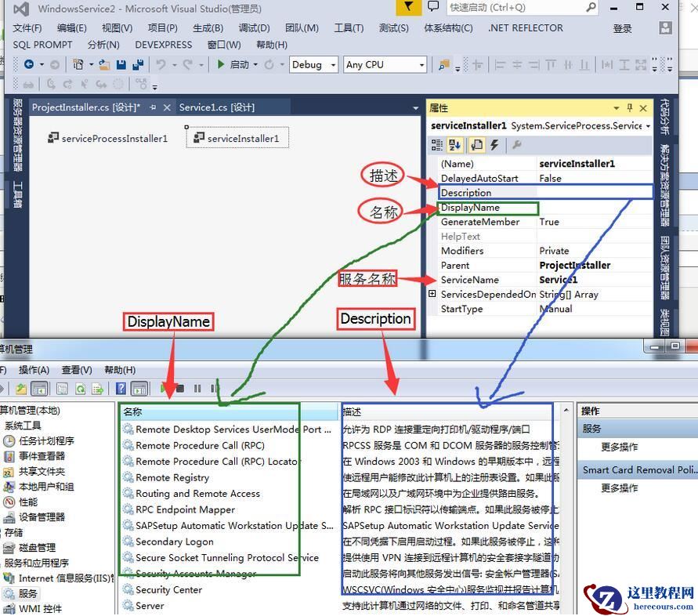Select 磁盘管理 in the console tree

30,548
